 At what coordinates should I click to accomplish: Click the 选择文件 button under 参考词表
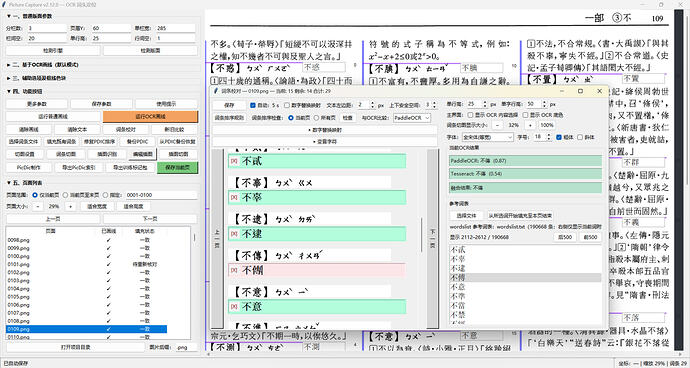coord(466,216)
